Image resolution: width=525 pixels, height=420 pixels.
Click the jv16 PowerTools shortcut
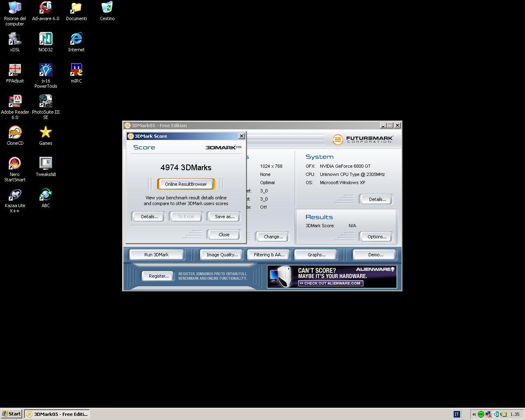point(46,76)
